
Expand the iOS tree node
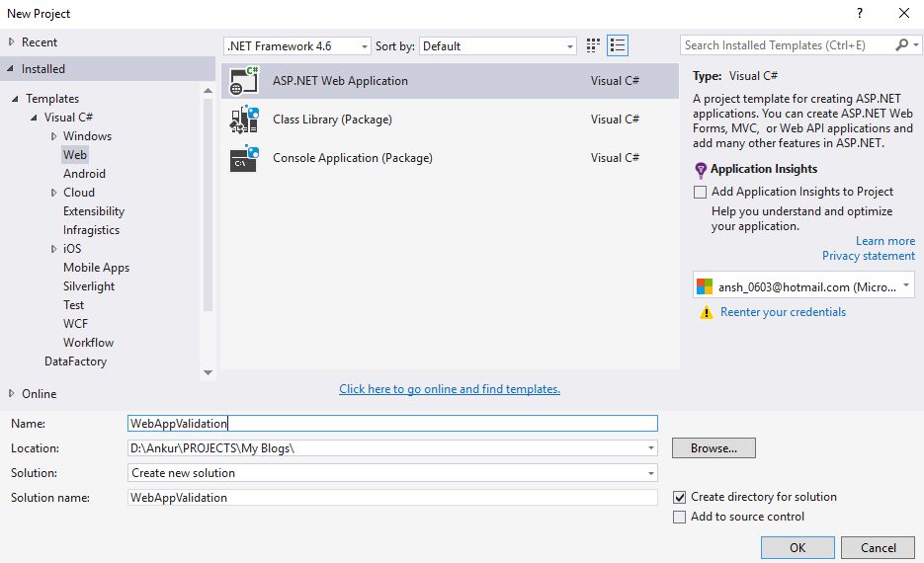[x=53, y=249]
